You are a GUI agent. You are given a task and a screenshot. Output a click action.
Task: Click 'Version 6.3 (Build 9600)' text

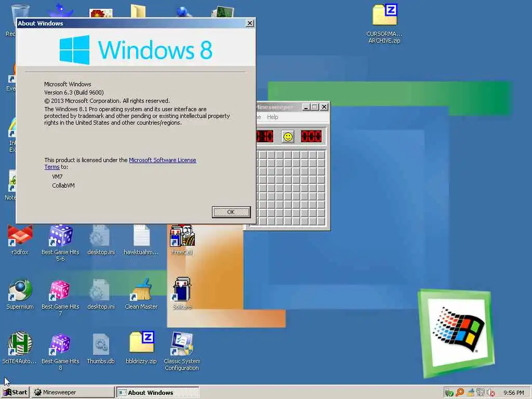click(74, 92)
